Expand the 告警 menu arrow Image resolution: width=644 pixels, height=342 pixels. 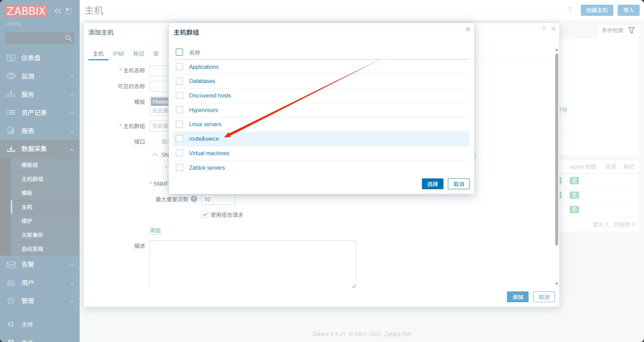pos(72,265)
